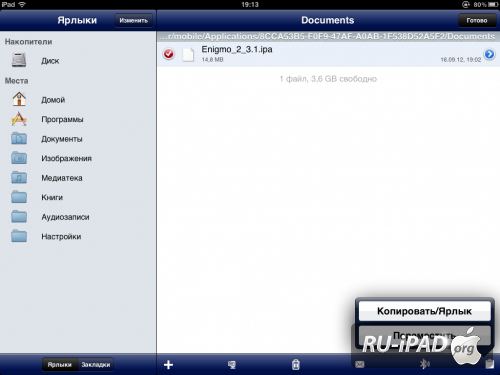
Task: Uncheck the Enigmo_2_3.1.ipa selection checkmark
Action: click(x=169, y=54)
